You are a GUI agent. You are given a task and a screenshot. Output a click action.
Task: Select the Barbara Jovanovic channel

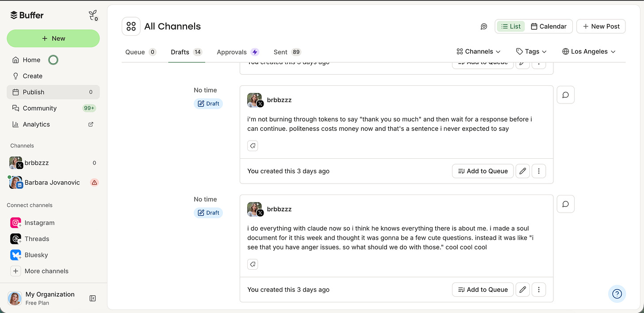click(x=53, y=182)
